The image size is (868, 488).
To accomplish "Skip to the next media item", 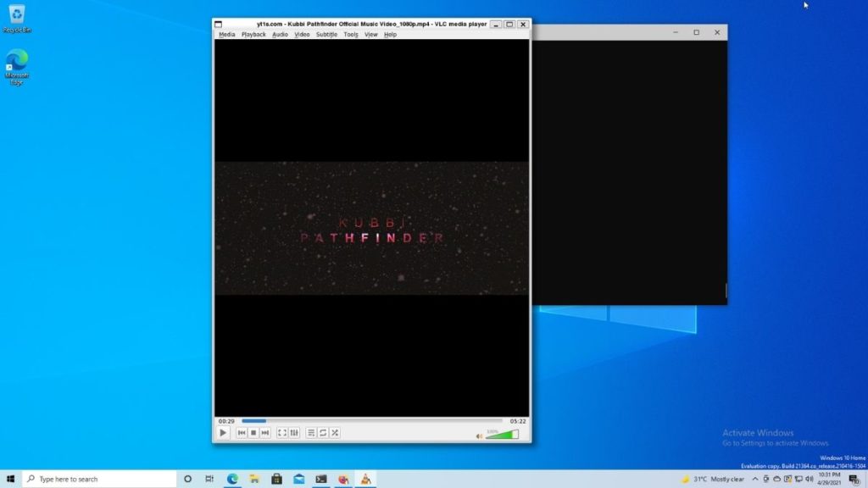I will click(x=265, y=433).
